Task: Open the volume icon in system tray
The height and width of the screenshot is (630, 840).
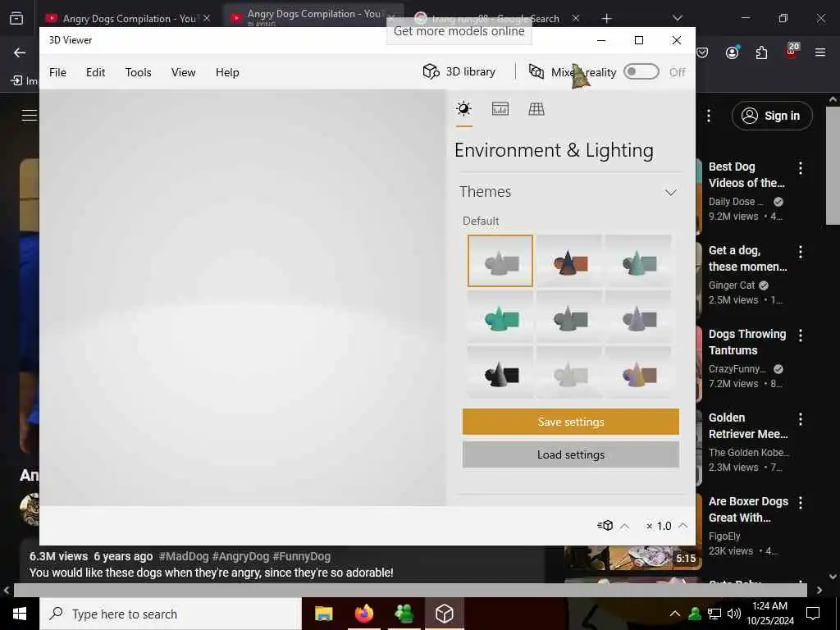Action: [734, 614]
